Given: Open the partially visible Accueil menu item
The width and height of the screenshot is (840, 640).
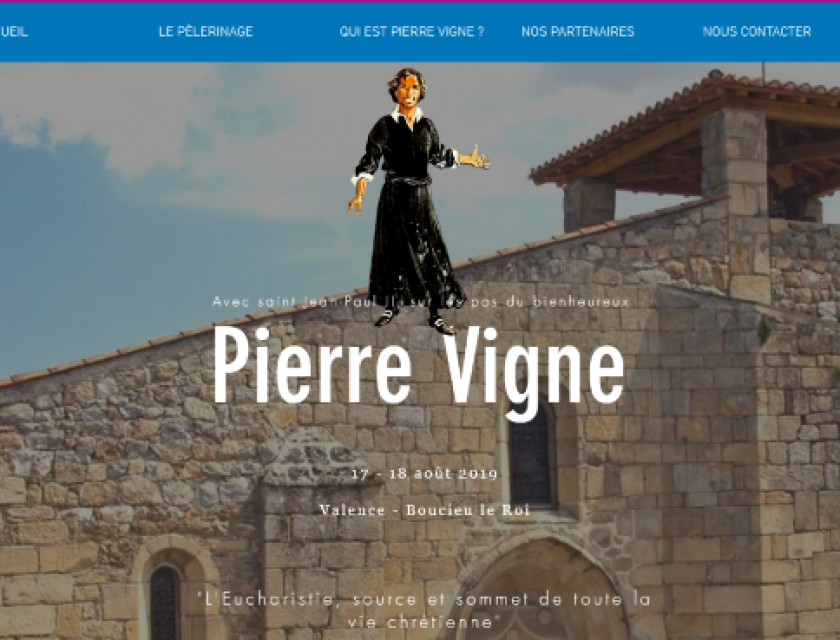Looking at the screenshot, I should 13,32.
